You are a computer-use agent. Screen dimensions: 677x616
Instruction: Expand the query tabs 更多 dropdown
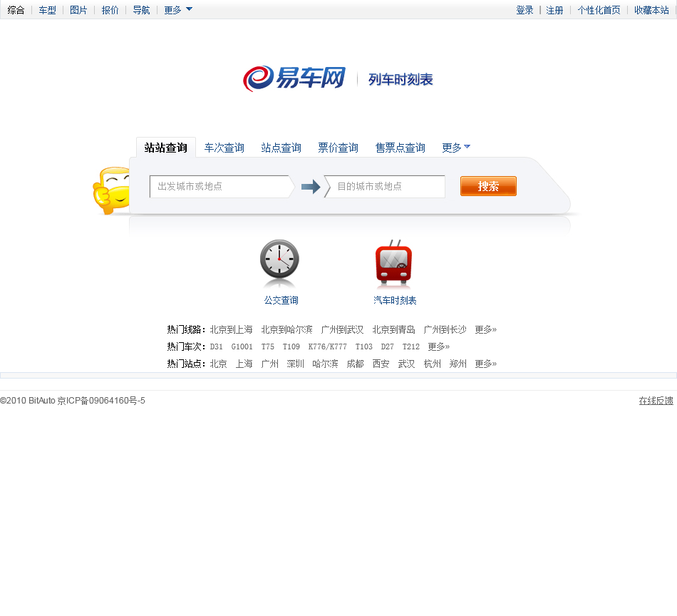(456, 148)
